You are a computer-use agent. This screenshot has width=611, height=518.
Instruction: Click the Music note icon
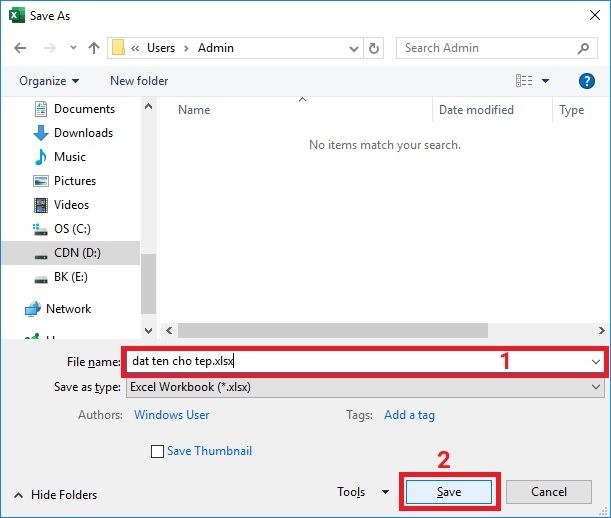pyautogui.click(x=41, y=157)
